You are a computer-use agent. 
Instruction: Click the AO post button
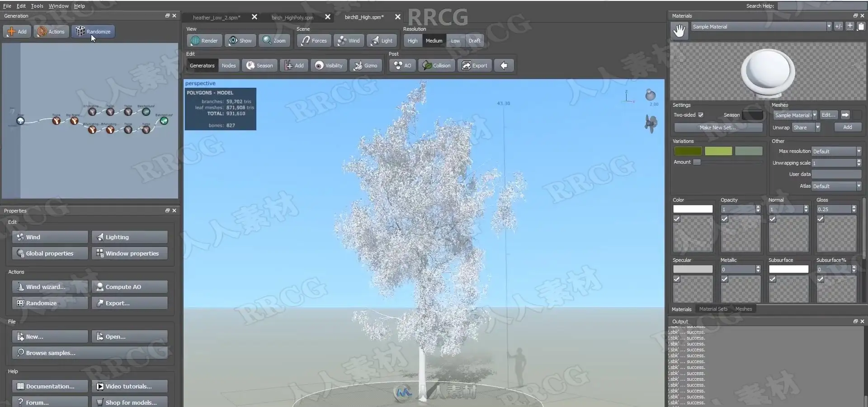(402, 66)
